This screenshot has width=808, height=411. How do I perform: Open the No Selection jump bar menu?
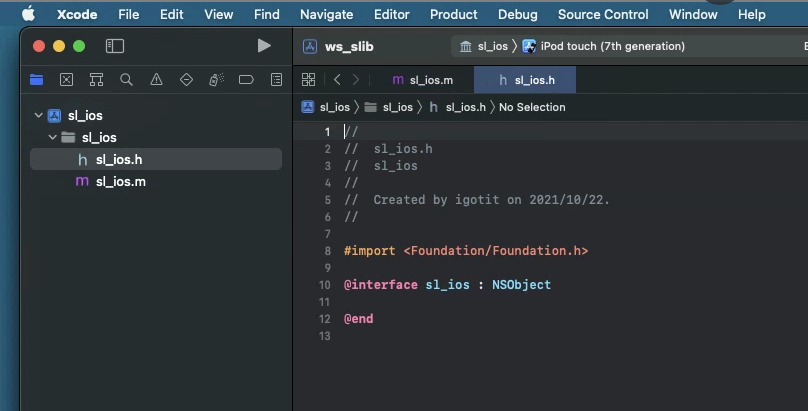(532, 107)
